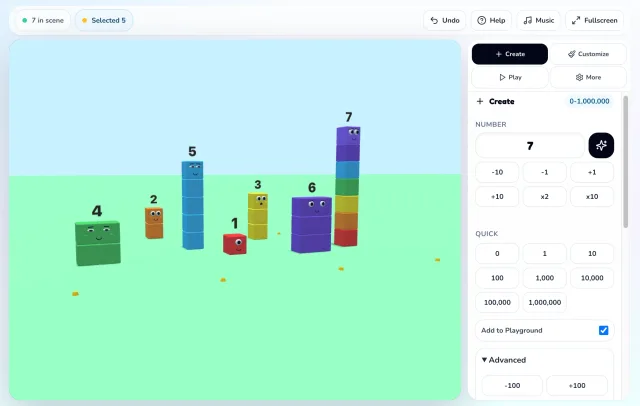This screenshot has height=406, width=640.
Task: Choose quick number 1,000,000
Action: tap(544, 302)
